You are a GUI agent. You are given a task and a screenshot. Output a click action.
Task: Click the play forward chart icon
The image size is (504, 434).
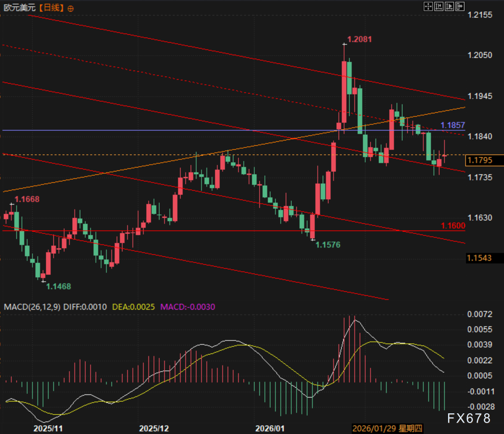[449, 7]
